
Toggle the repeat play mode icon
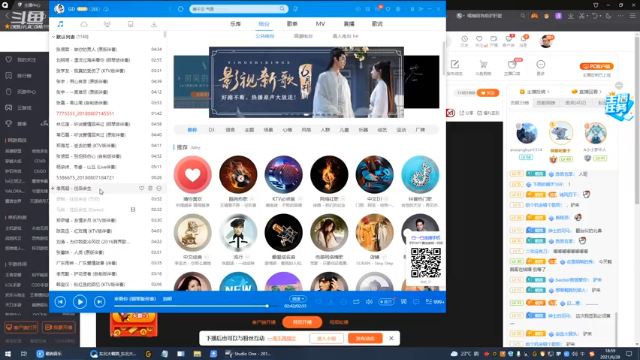(356, 302)
